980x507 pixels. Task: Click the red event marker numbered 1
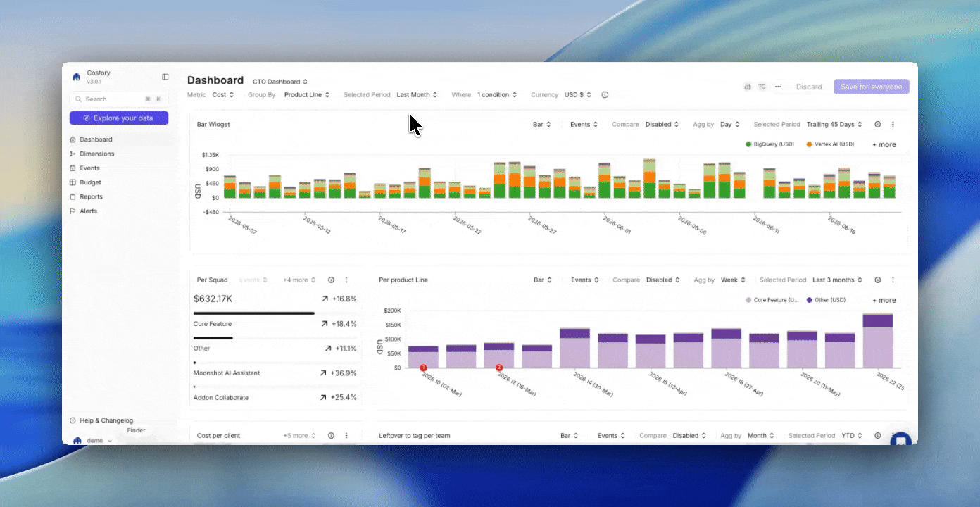tap(423, 368)
